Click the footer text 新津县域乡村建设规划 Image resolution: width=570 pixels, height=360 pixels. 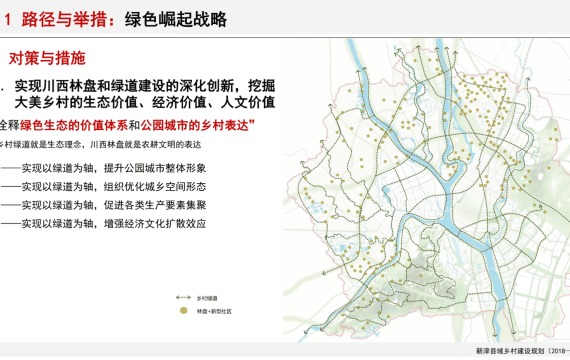(510, 351)
